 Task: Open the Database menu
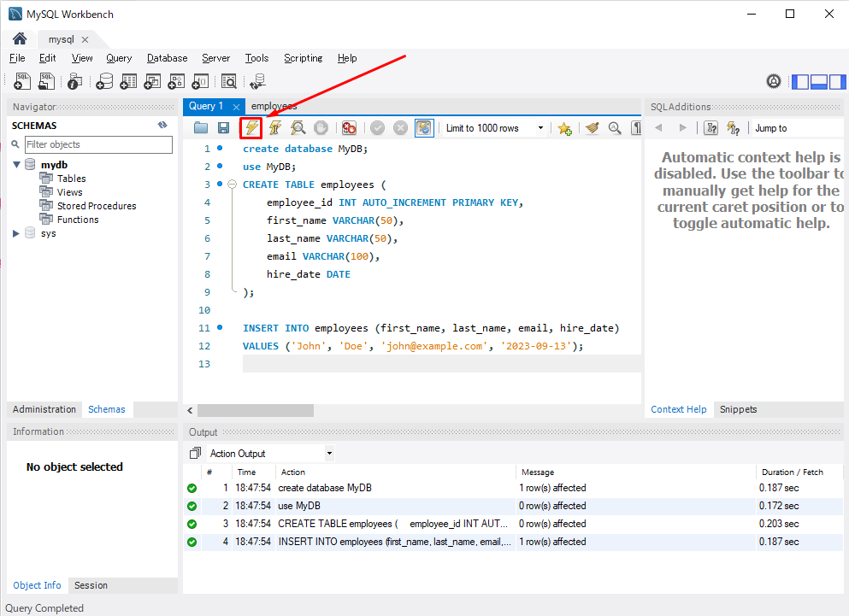[x=167, y=58]
